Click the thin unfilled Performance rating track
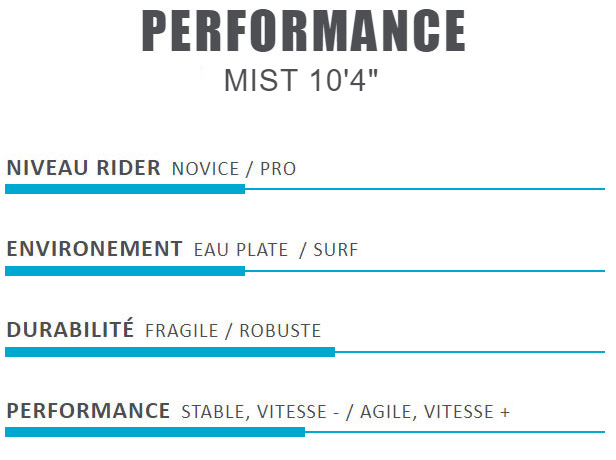 pyautogui.click(x=455, y=432)
